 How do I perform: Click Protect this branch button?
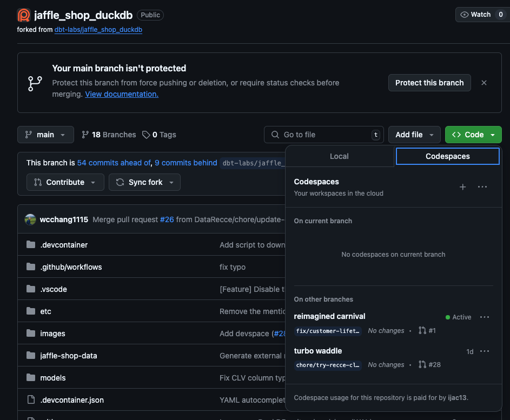429,83
